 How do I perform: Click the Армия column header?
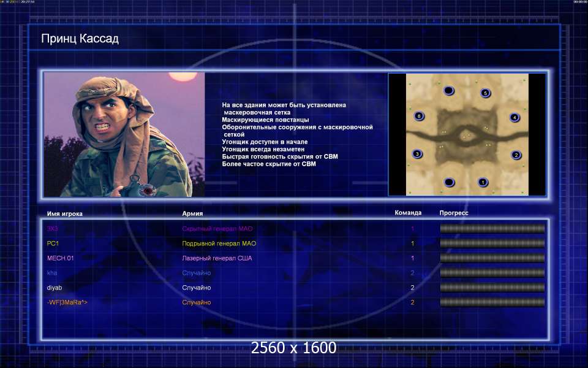[192, 213]
